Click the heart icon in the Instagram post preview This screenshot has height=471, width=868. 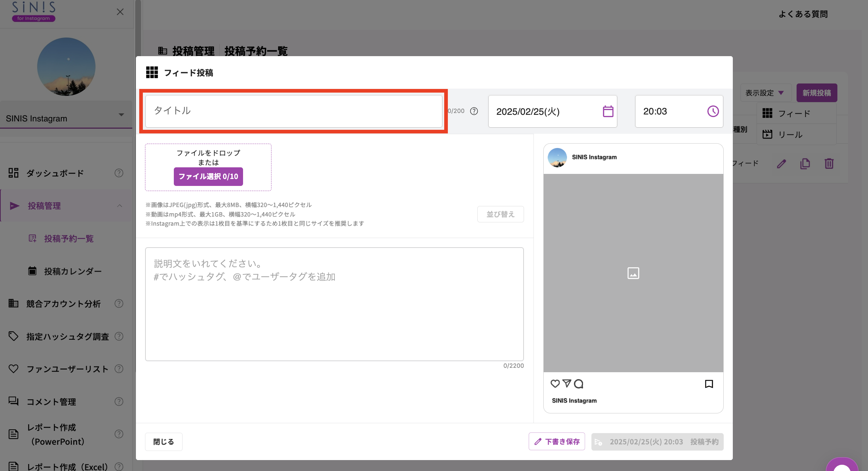coord(555,384)
